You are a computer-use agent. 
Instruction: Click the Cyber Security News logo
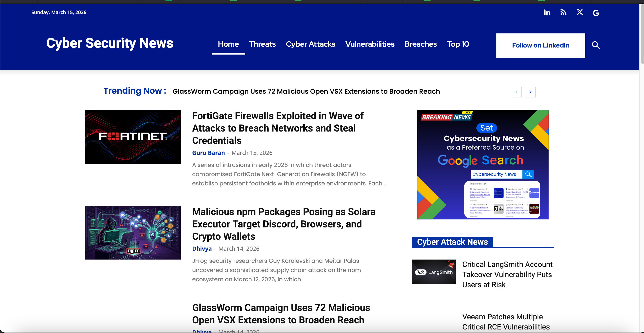(110, 43)
